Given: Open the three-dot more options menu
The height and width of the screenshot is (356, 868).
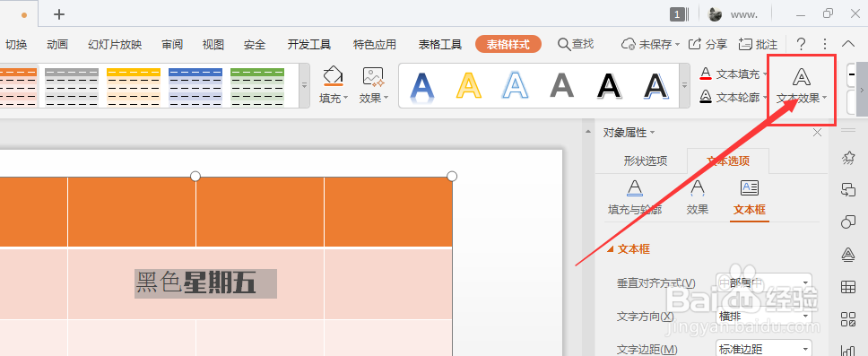Looking at the screenshot, I should [825, 44].
